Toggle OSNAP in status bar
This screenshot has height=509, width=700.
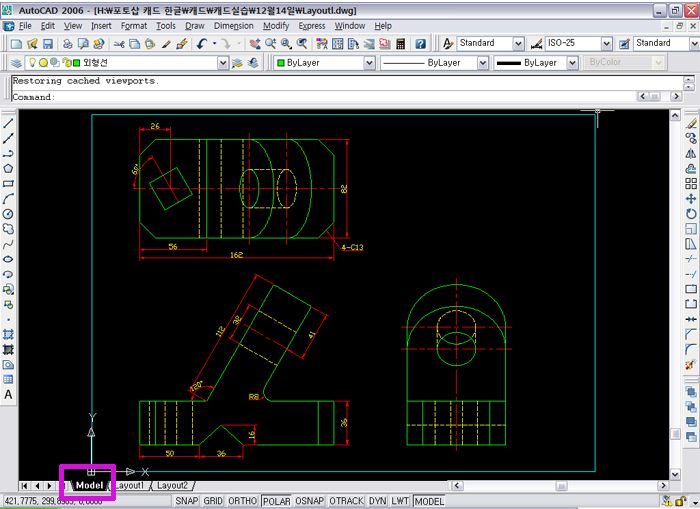point(309,501)
